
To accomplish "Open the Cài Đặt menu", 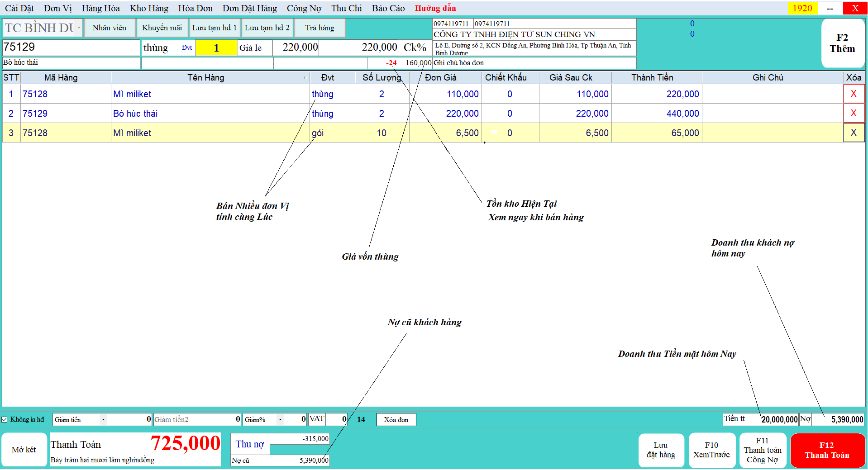I will click(19, 8).
